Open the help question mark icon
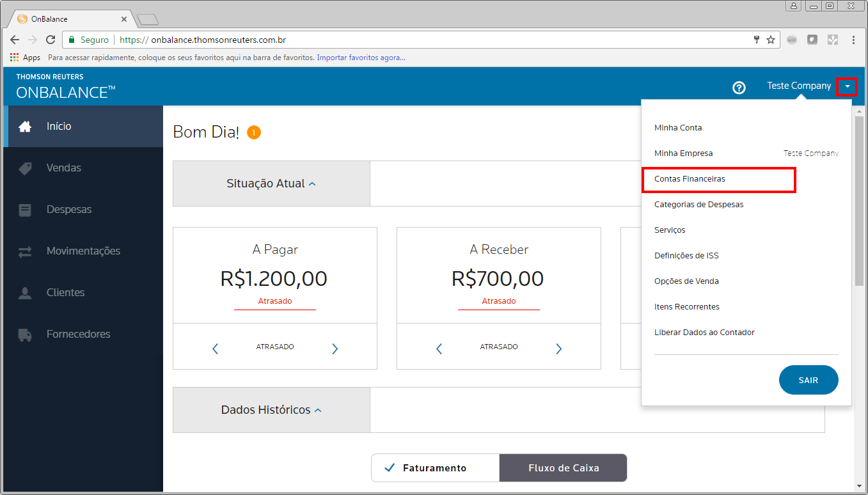The width and height of the screenshot is (868, 495). (x=739, y=88)
